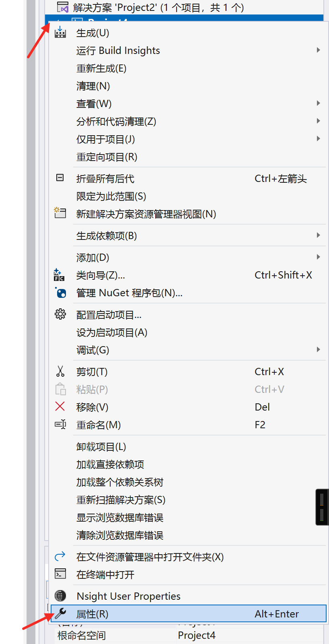Click the wrench Properties icon
This screenshot has height=644, width=329.
(60, 613)
